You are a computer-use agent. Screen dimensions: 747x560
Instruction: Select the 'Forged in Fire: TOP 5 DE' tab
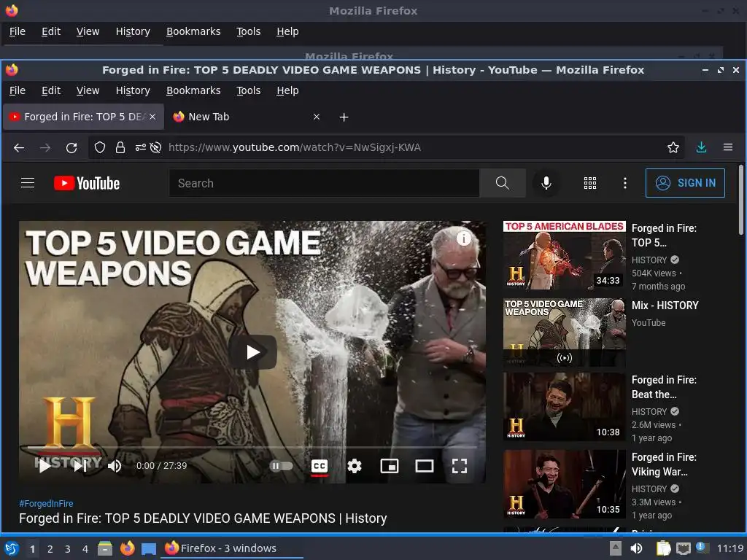click(x=83, y=117)
